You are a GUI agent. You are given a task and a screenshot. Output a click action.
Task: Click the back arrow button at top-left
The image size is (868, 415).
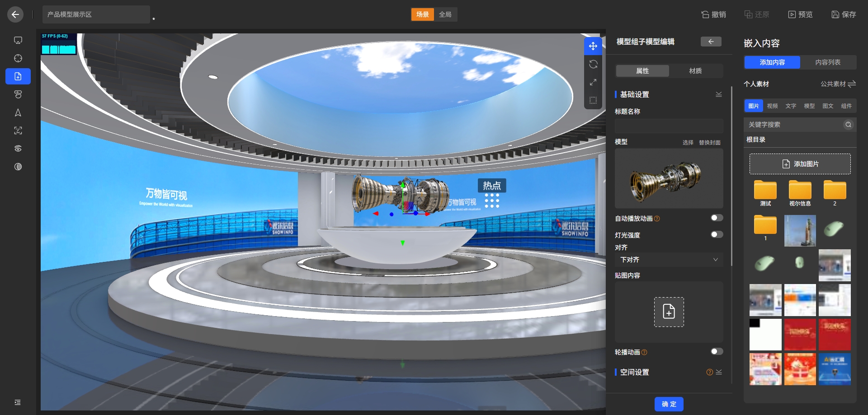coord(15,14)
